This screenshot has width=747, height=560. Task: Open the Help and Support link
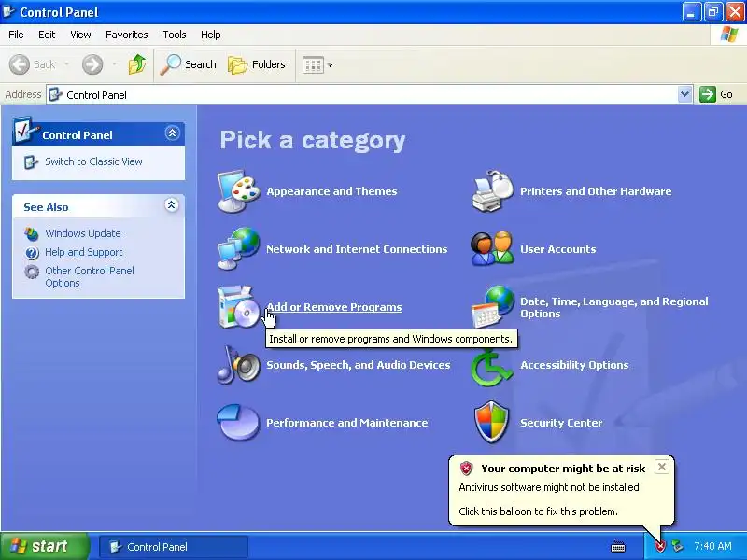[x=84, y=252]
